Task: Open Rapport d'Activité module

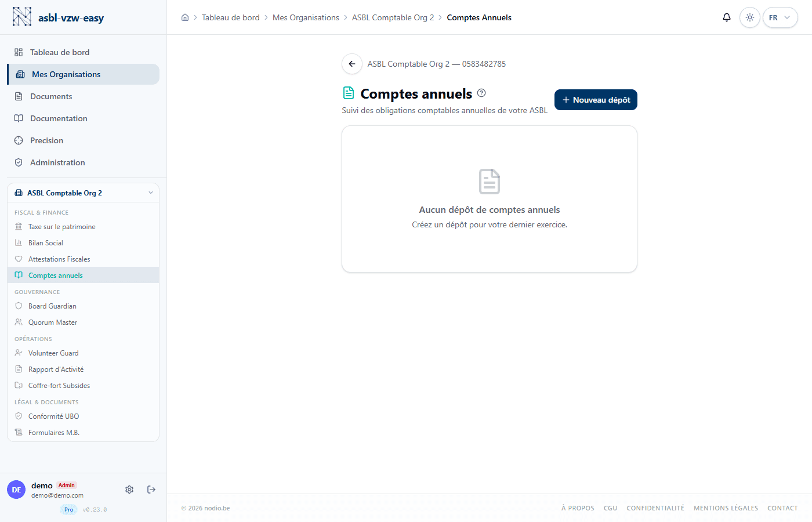Action: click(x=83, y=369)
